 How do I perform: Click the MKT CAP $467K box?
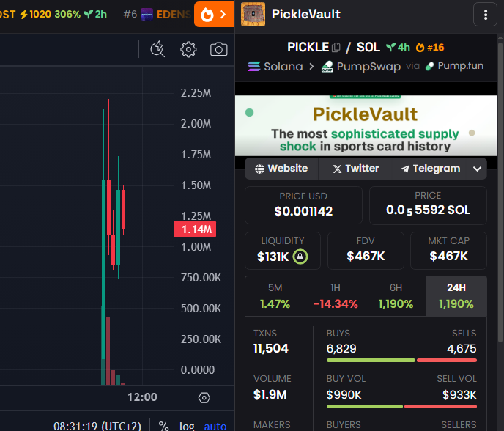coord(448,251)
